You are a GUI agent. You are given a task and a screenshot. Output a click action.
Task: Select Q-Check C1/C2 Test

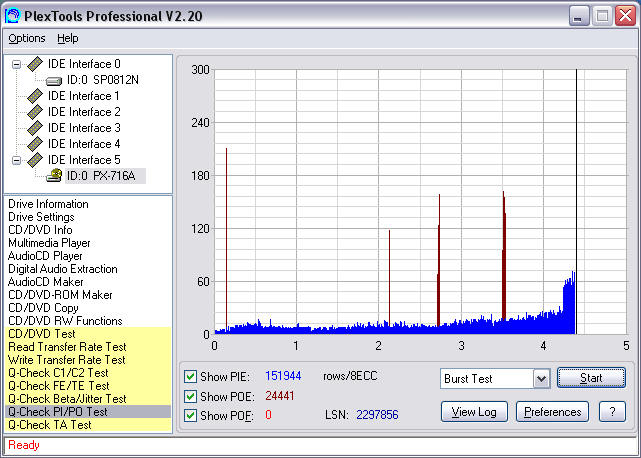coord(88,373)
